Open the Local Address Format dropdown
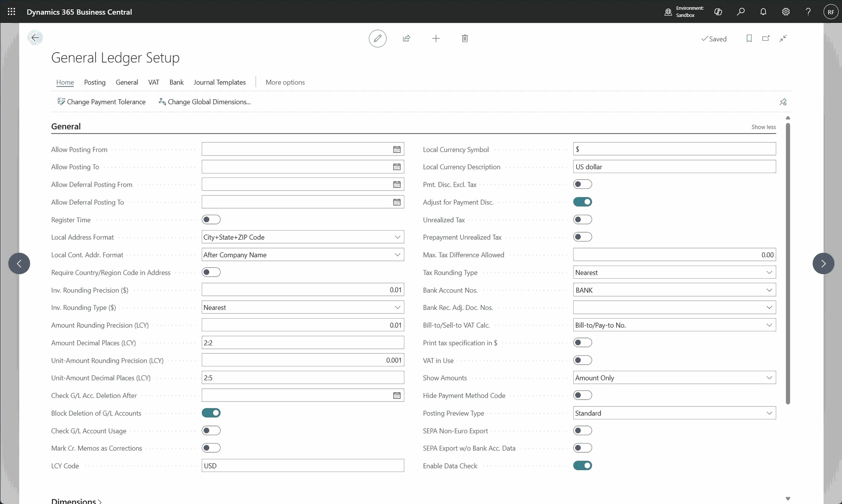 [x=397, y=237]
